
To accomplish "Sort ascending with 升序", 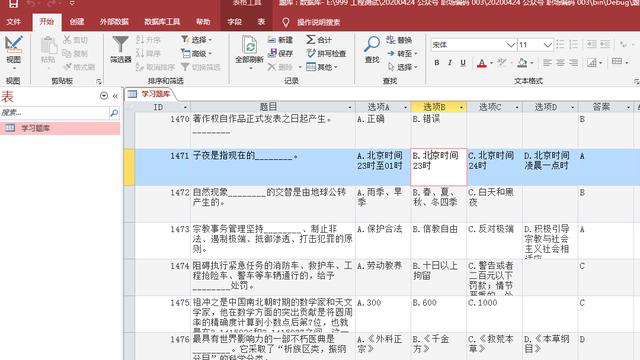I will [x=149, y=40].
